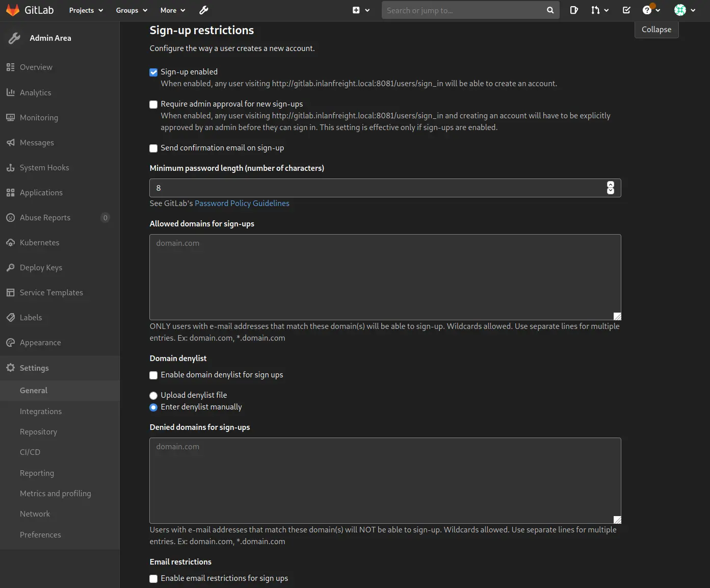
Task: Go to System Hooks in sidebar
Action: [44, 168]
